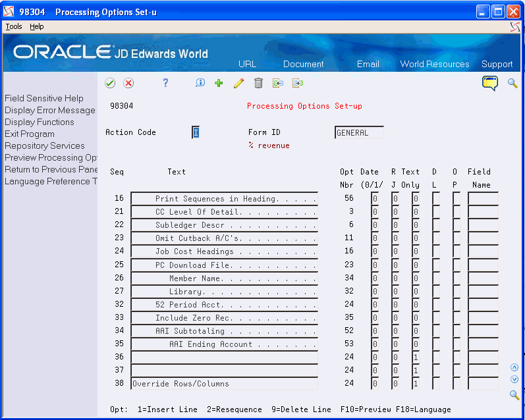Click the Subledger Descr text field

pos(225,225)
